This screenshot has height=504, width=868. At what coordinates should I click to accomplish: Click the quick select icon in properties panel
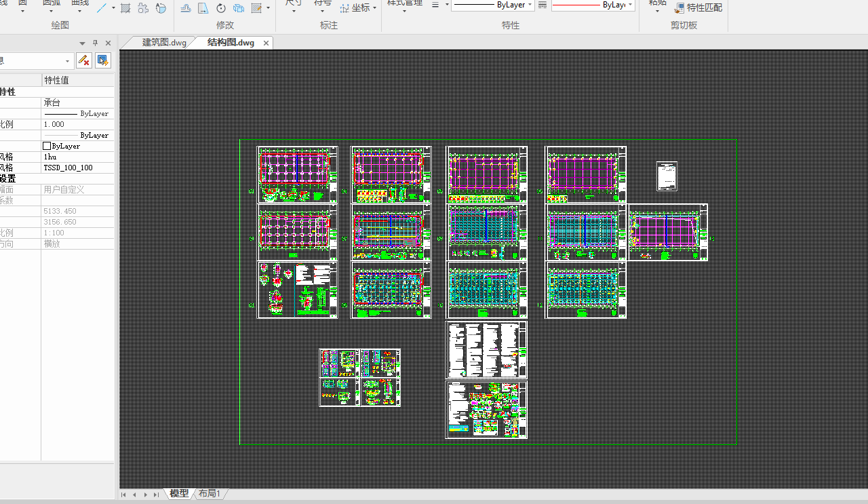point(102,60)
